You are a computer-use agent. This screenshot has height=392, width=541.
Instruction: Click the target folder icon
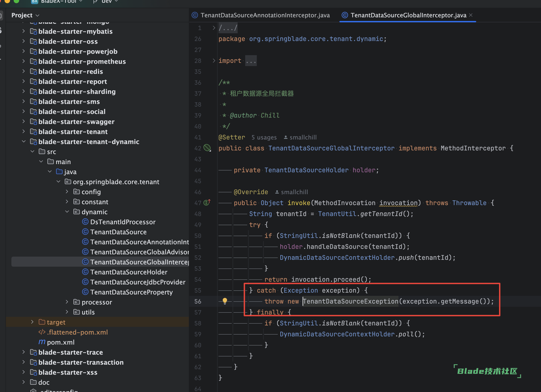[x=42, y=322]
